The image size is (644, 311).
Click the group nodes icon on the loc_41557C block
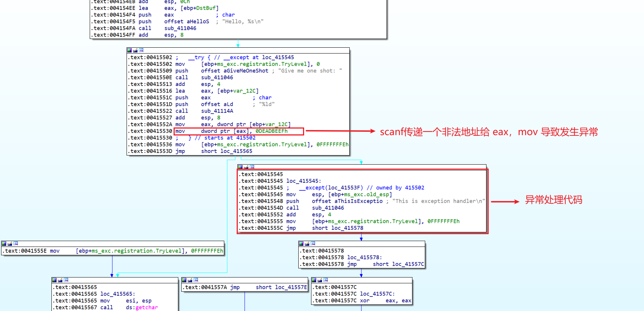pyautogui.click(x=326, y=280)
